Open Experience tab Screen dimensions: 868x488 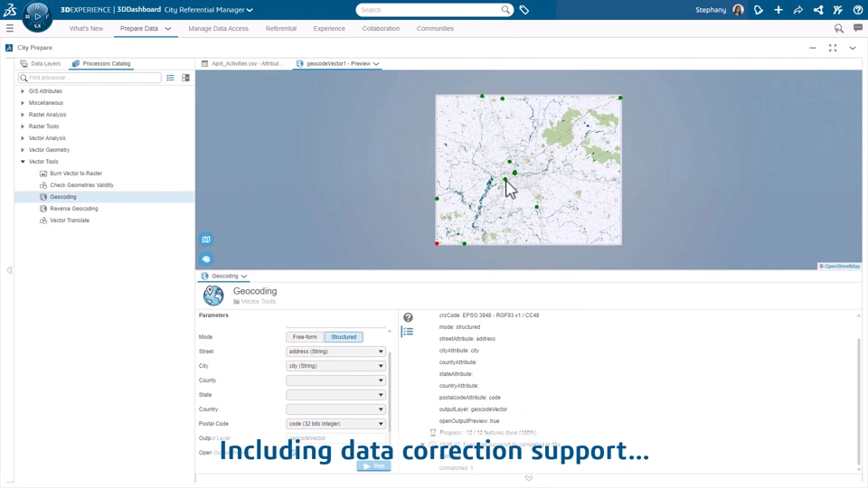coord(329,29)
